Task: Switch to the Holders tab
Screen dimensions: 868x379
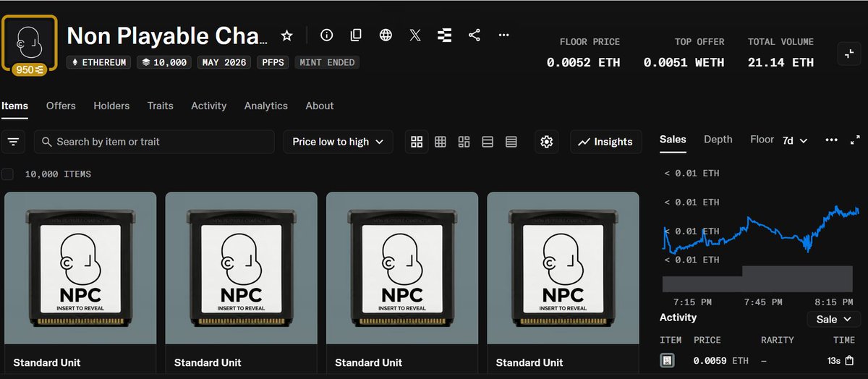Action: coord(111,106)
